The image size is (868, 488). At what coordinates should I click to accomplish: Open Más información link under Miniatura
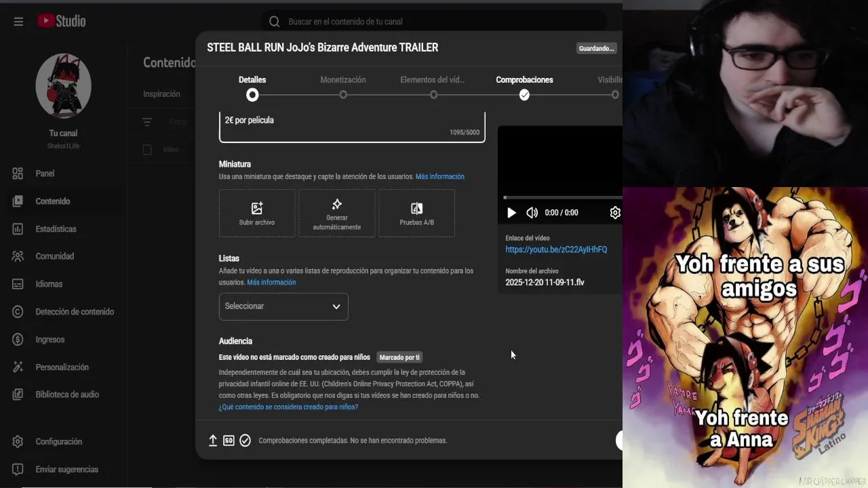440,177
